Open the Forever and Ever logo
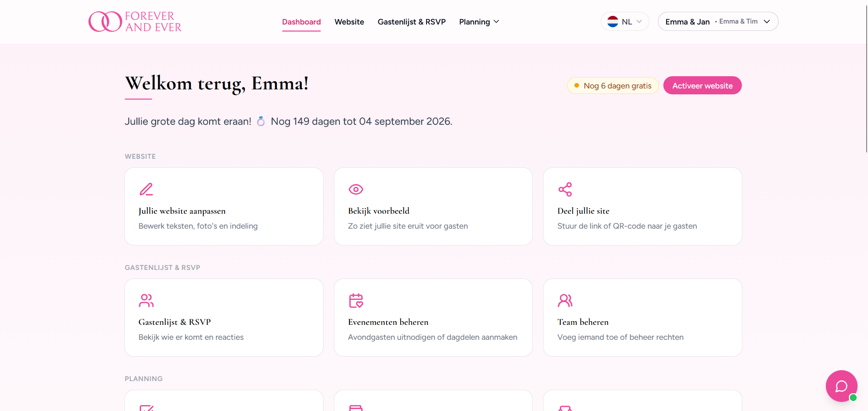The image size is (868, 411). tap(135, 21)
